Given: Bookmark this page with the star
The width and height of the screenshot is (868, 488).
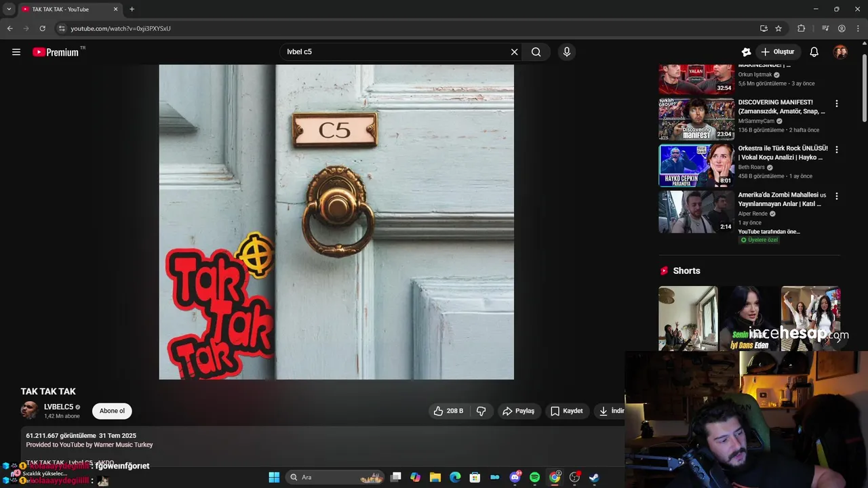Looking at the screenshot, I should point(778,28).
